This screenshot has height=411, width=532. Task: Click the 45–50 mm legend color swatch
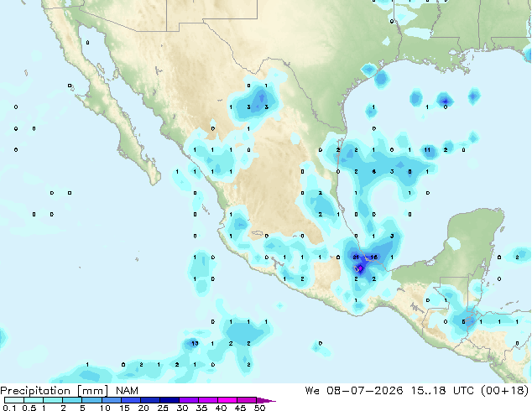(247, 400)
